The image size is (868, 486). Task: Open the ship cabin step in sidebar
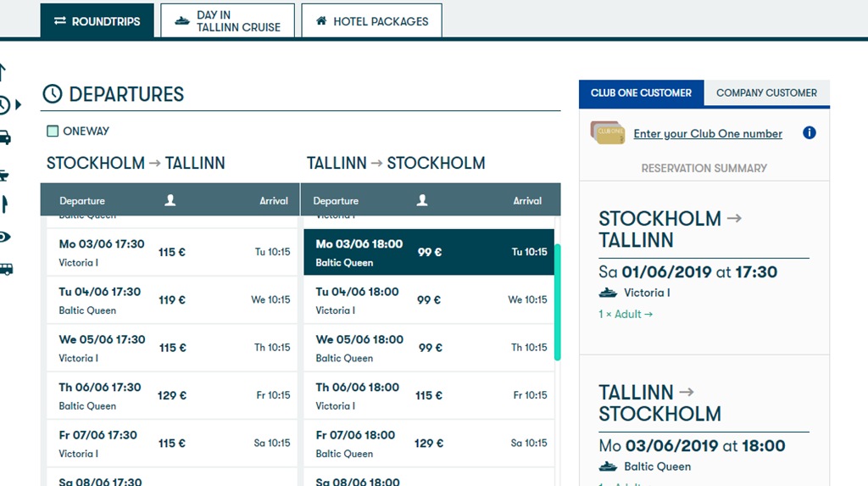click(x=4, y=175)
